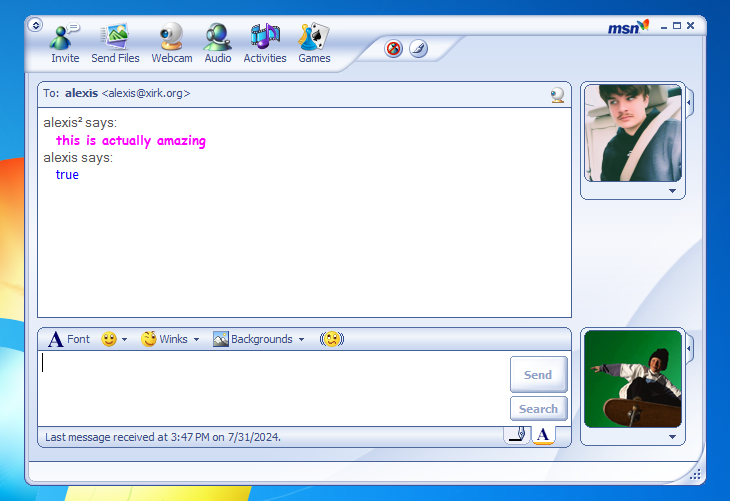Image resolution: width=730 pixels, height=501 pixels.
Task: Toggle the menu bar with the top-left round button
Action: (36, 24)
